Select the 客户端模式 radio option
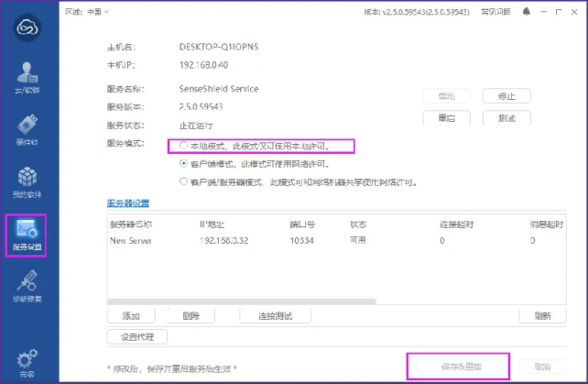This screenshot has height=384, width=588. 184,164
